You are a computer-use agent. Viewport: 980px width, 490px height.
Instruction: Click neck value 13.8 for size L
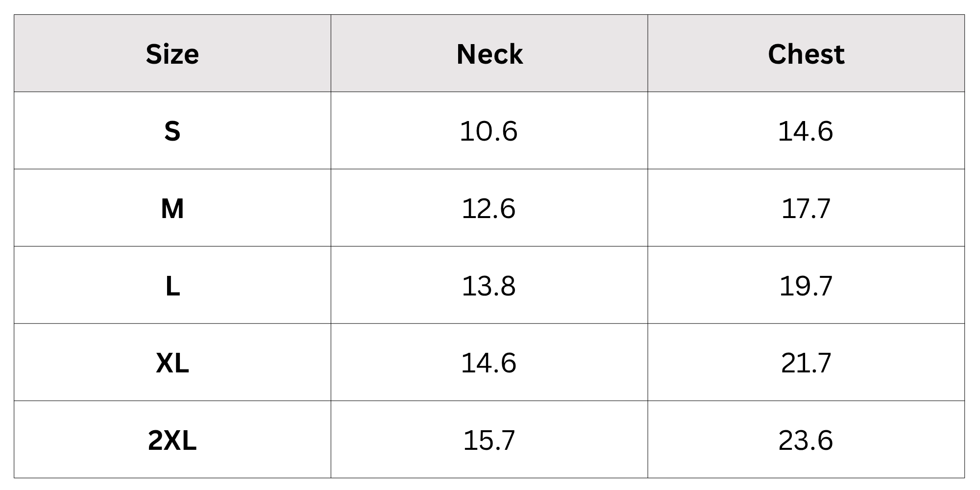[489, 286]
